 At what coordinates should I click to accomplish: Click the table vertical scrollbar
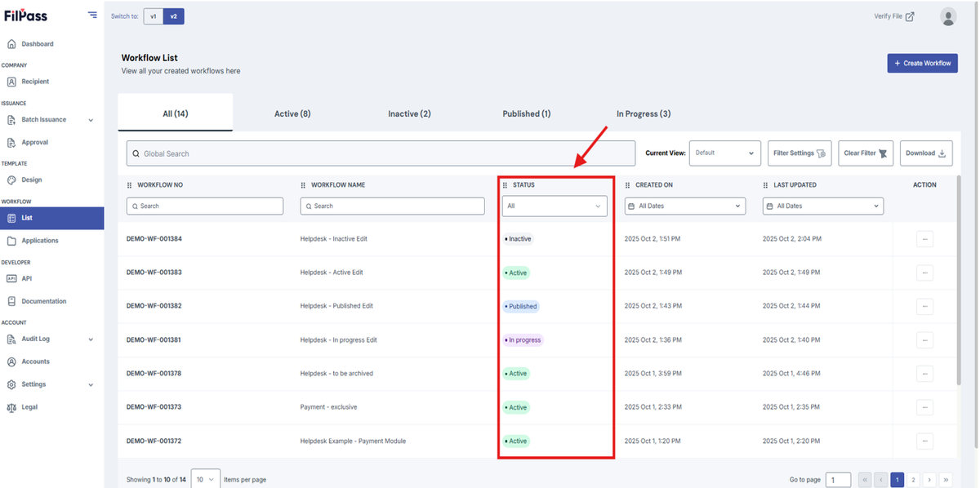coord(959,280)
